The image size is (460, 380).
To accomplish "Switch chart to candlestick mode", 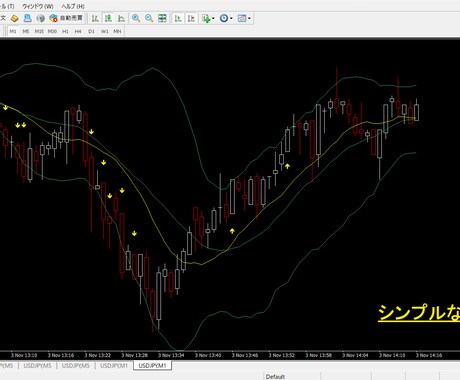I will (x=108, y=18).
